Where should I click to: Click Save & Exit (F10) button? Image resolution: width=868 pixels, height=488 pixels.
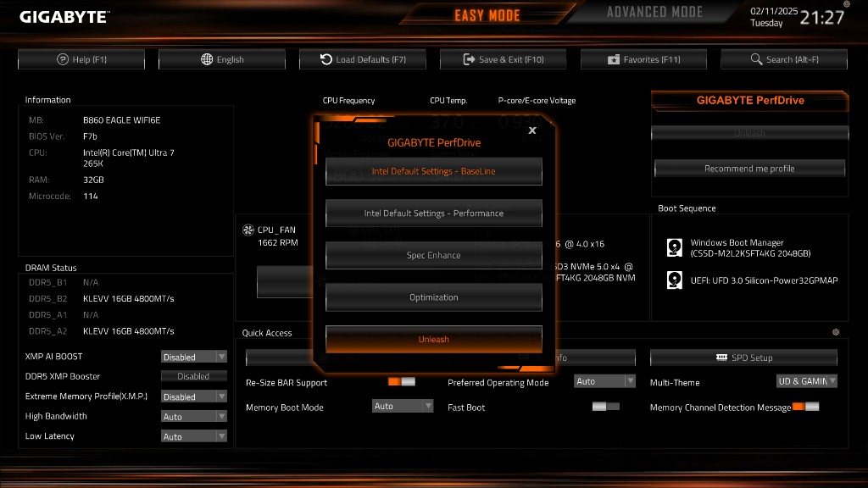[x=504, y=59]
